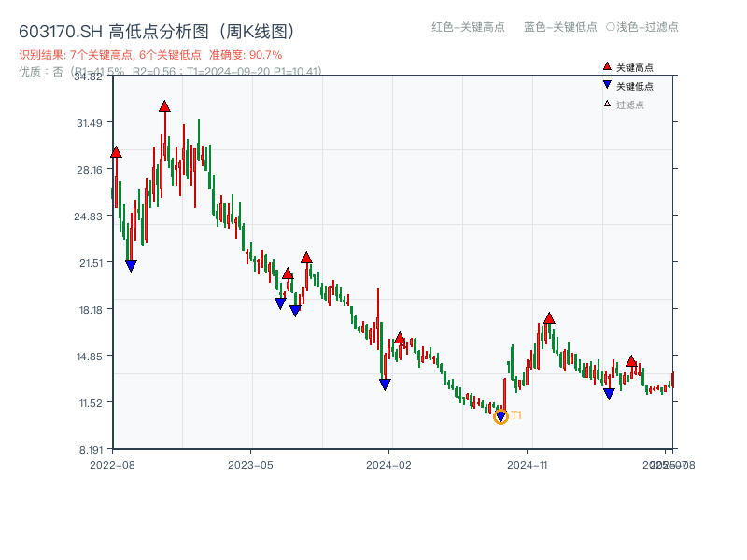Click the blue triangle marker near the 2024-02 low
Image resolution: width=747 pixels, height=560 pixels.
coord(384,384)
